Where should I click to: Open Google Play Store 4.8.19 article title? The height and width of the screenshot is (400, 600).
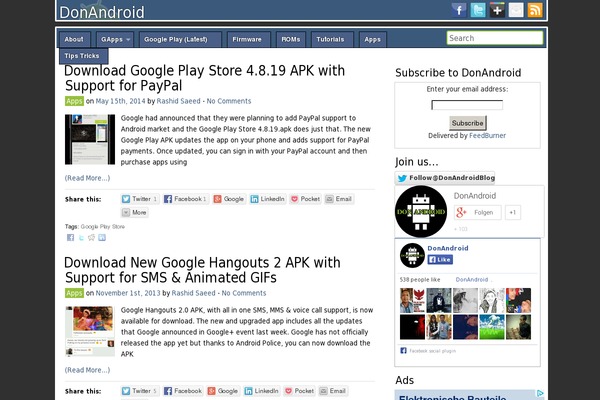pos(204,78)
